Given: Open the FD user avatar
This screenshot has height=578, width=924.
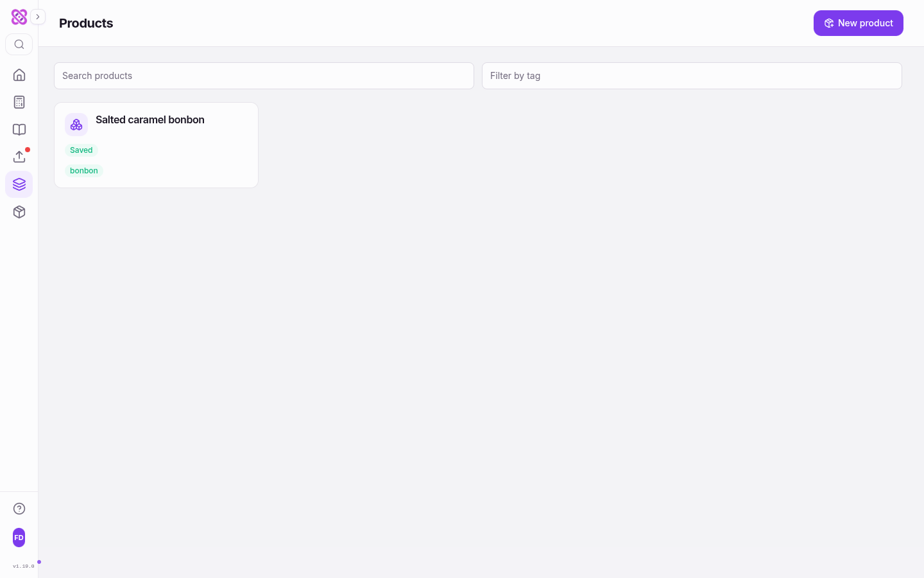Looking at the screenshot, I should tap(19, 538).
